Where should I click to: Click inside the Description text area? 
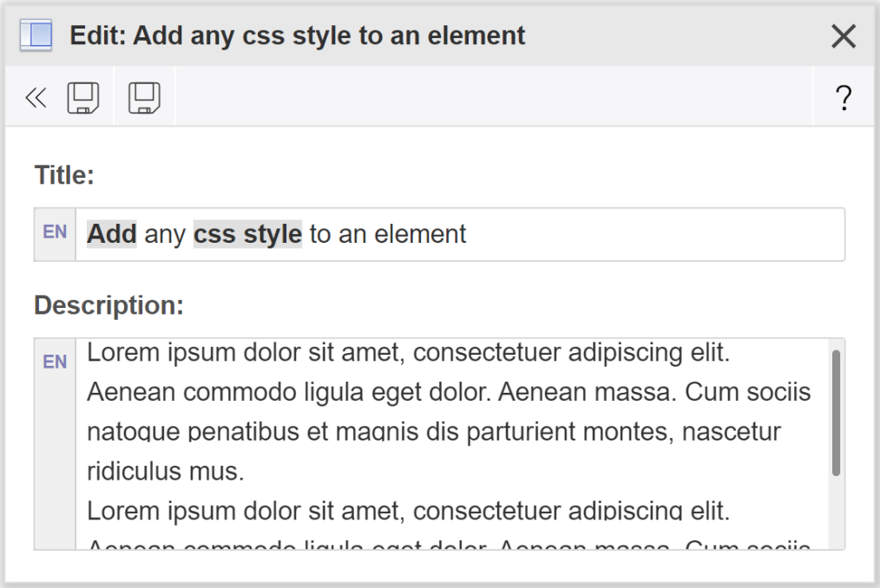pyautogui.click(x=451, y=451)
